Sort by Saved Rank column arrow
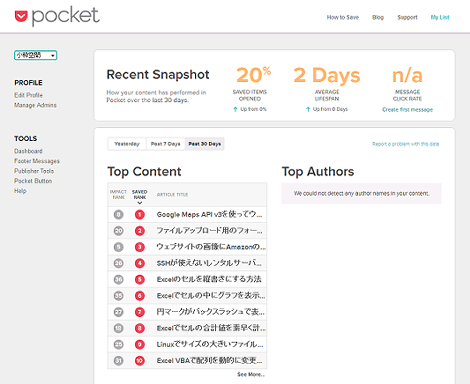This screenshot has width=470, height=384. tap(140, 203)
